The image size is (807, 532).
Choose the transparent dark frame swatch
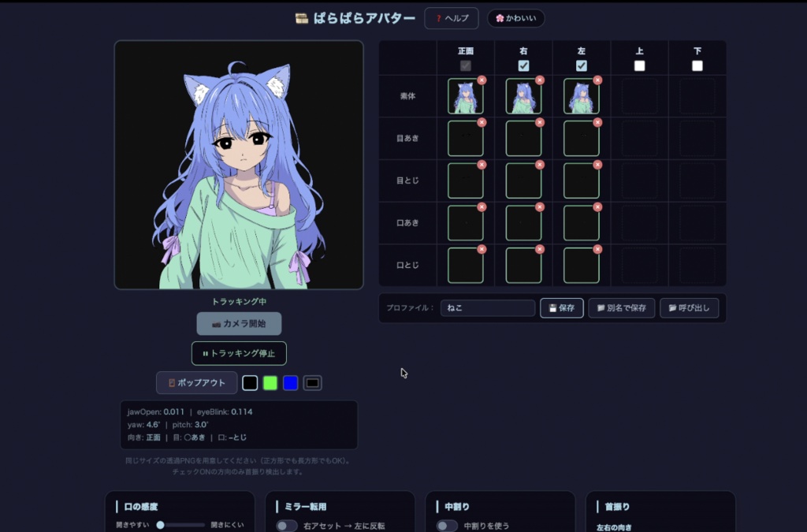point(312,383)
